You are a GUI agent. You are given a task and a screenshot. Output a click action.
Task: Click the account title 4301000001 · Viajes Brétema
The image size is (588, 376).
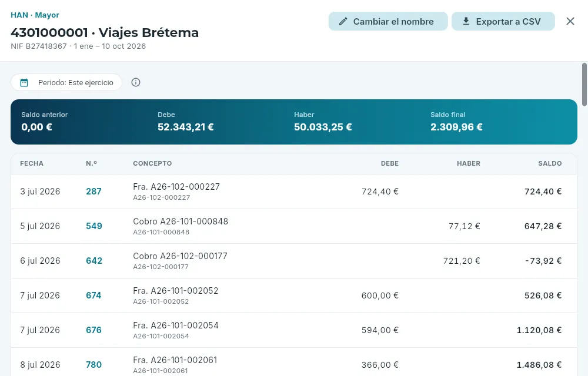point(105,32)
